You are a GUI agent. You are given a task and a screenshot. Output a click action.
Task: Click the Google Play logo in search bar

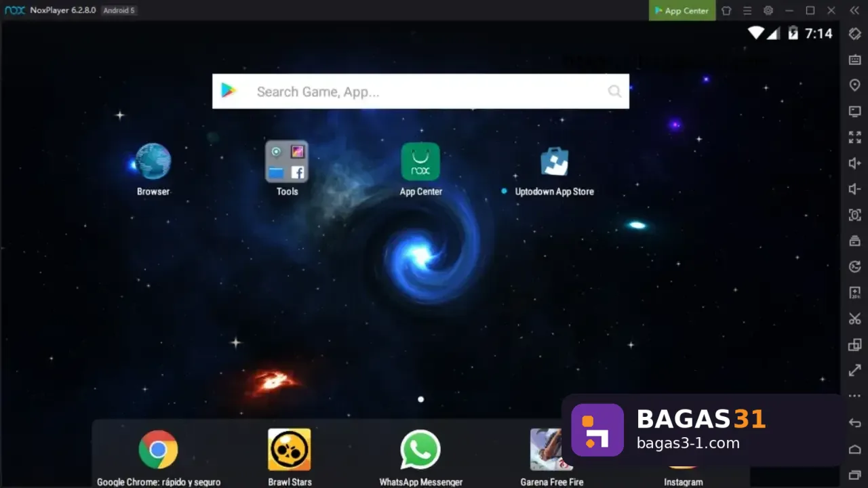pyautogui.click(x=229, y=91)
